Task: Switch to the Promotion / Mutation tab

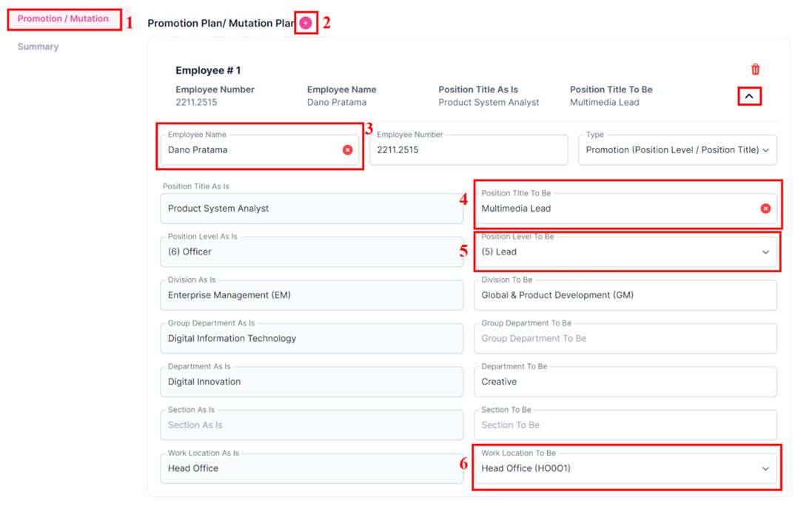Action: tap(63, 18)
